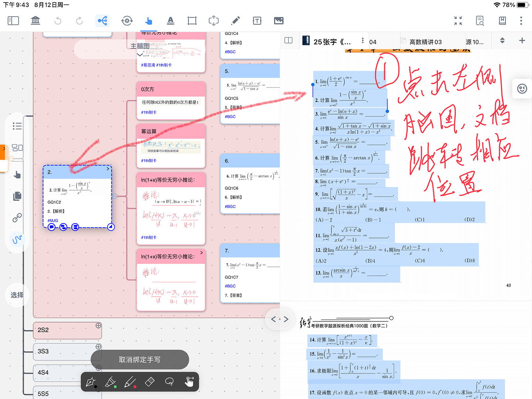Screen dimensions: 532x399
Task: Select the fountain pen with black color
Action: (x=91, y=382)
